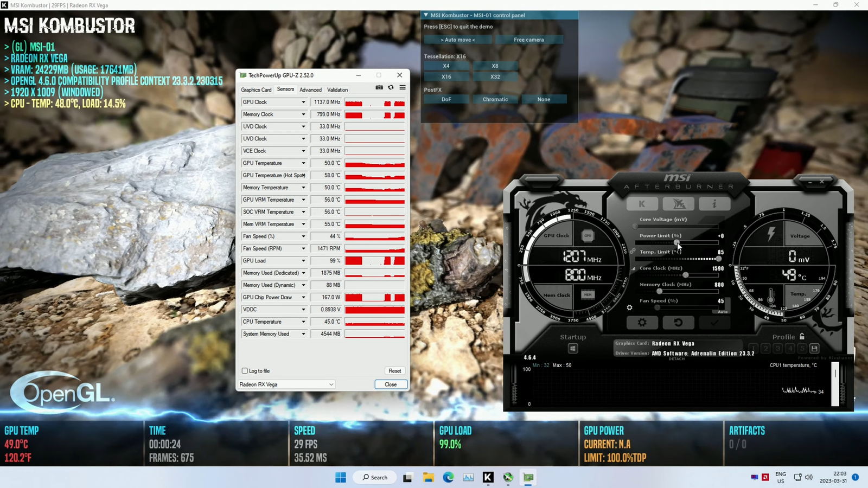
Task: Toggle Auto fan speed in Afterburner
Action: pos(723,312)
